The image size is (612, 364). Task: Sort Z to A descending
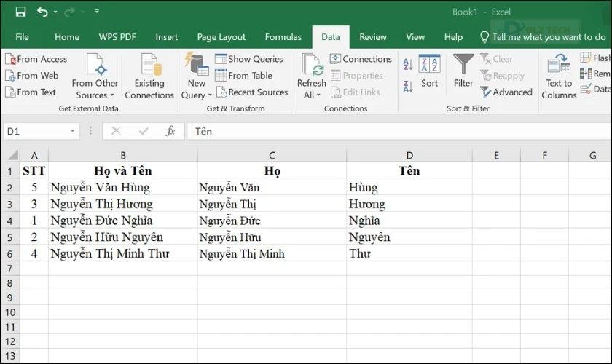[x=408, y=86]
